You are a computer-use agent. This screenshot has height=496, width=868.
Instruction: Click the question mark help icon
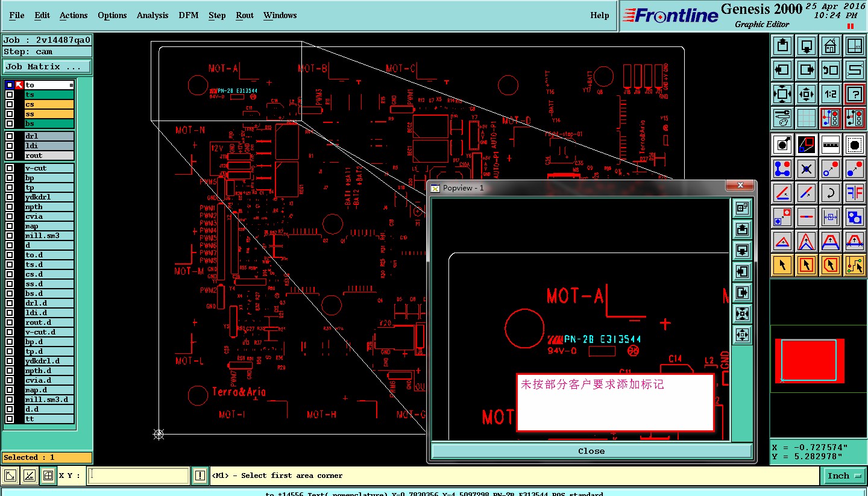855,93
